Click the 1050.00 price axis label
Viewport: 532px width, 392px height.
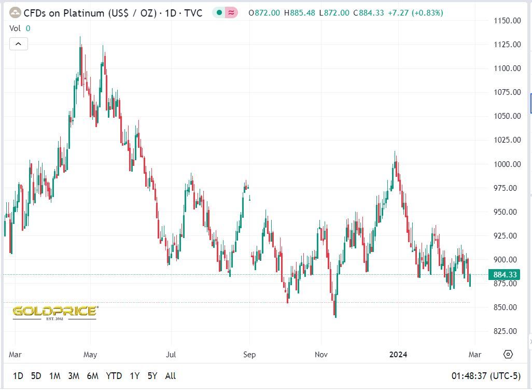[x=507, y=116]
